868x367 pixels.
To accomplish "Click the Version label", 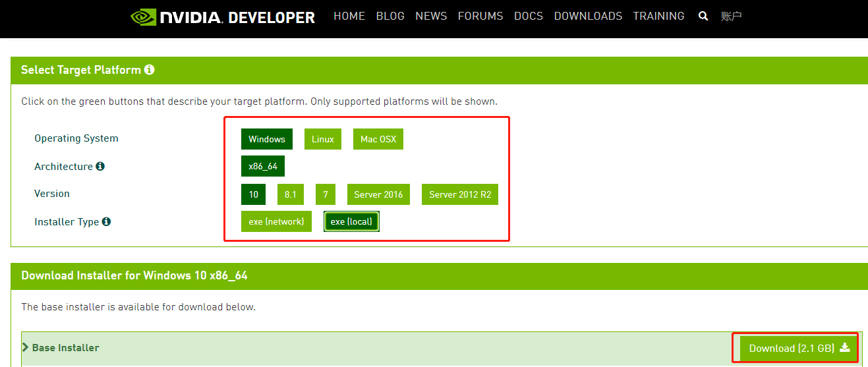I will 52,194.
